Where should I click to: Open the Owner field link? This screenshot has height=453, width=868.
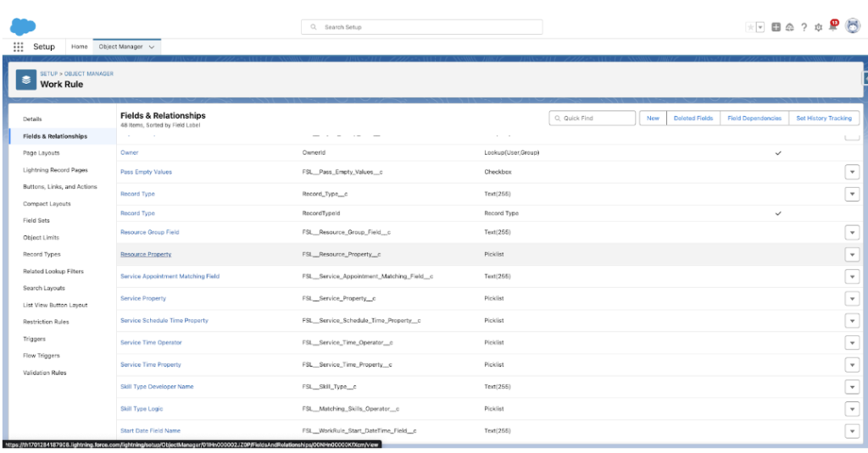tap(130, 152)
